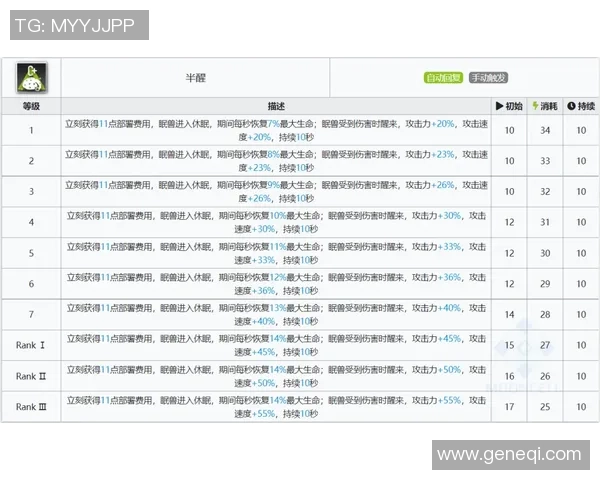The height and width of the screenshot is (480, 600).
Task: Click initial SP 12 in level 4 row
Action: click(509, 222)
